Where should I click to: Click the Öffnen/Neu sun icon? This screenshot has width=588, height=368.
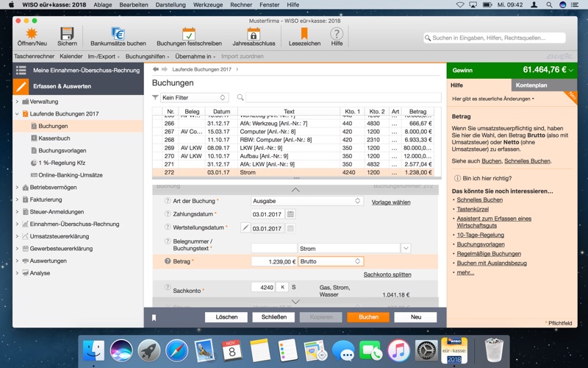(32, 33)
